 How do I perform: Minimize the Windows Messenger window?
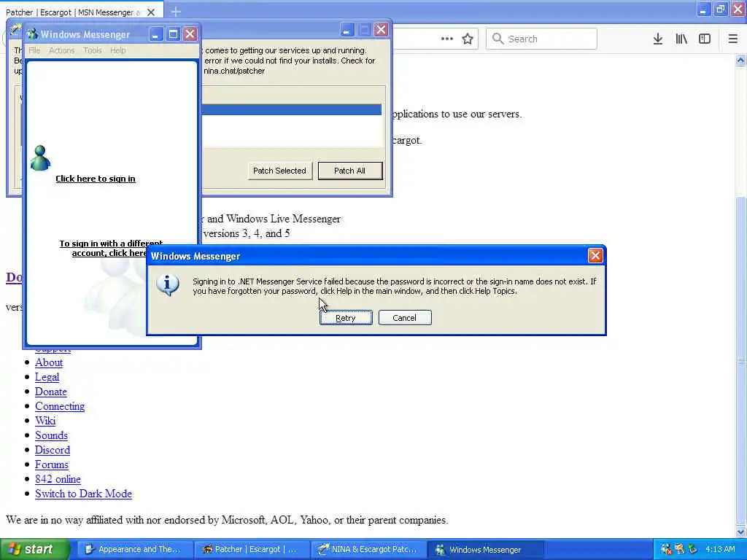coord(156,34)
